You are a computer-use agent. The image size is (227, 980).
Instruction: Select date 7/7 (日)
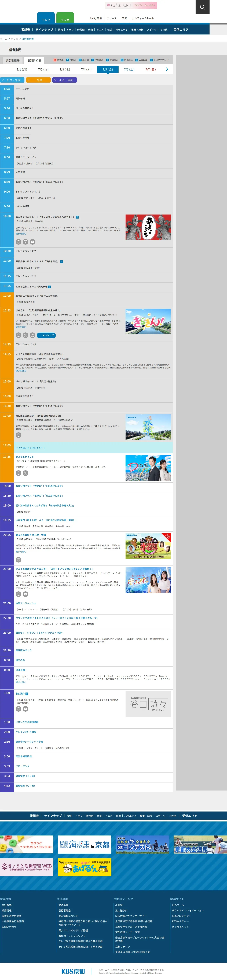point(151,70)
